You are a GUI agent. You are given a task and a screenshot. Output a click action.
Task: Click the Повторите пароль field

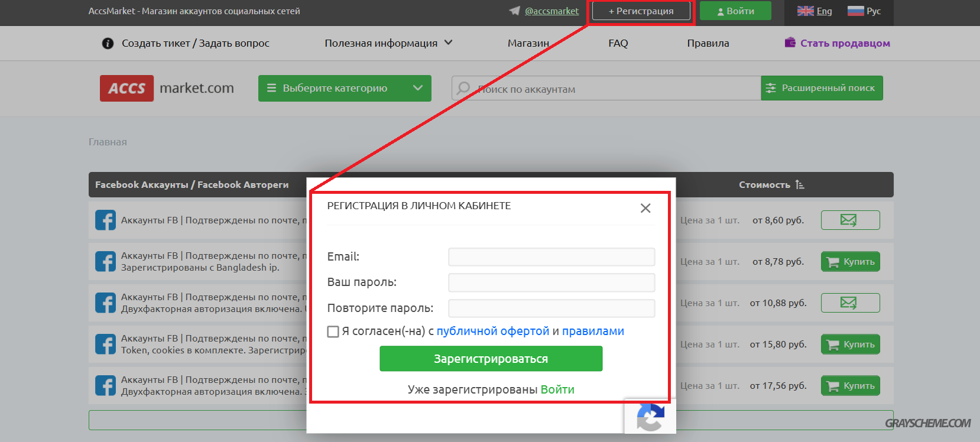point(551,308)
